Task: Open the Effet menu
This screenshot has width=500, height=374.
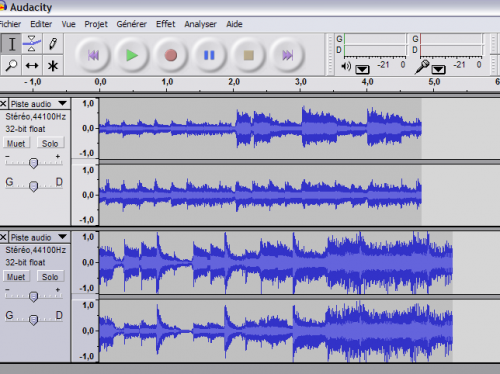Action: click(x=165, y=24)
